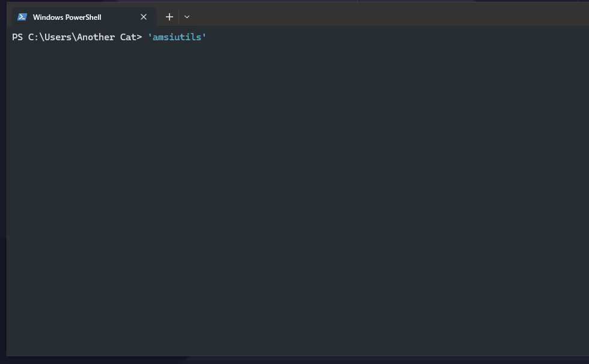Click the PowerShell icon on the tab

click(x=22, y=17)
